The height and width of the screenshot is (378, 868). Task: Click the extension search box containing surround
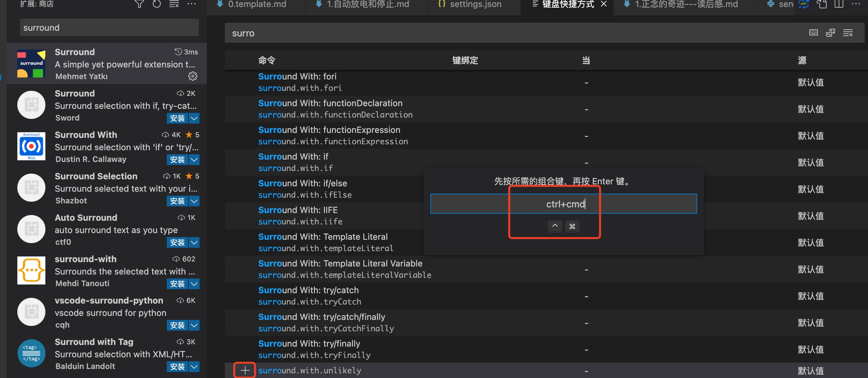click(109, 28)
